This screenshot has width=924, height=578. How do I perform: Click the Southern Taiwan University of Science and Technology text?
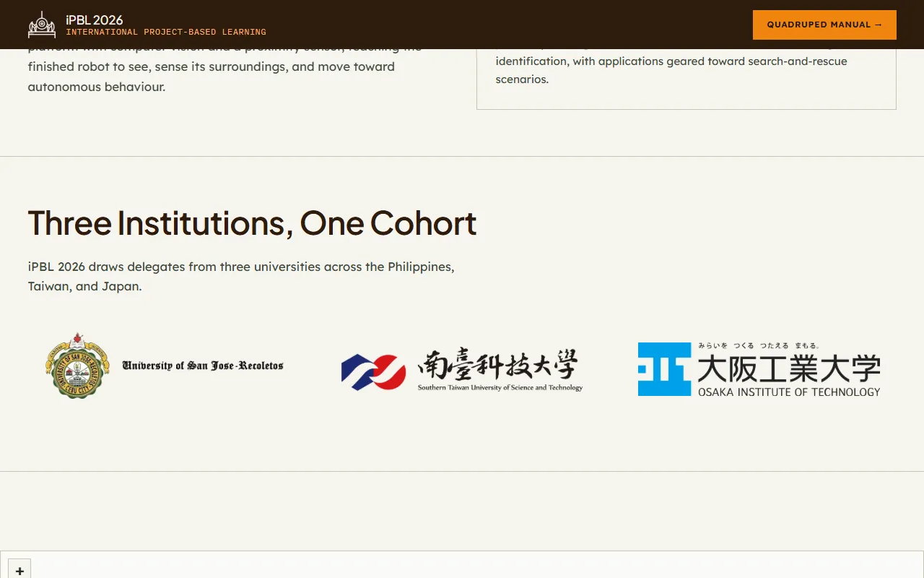[500, 388]
